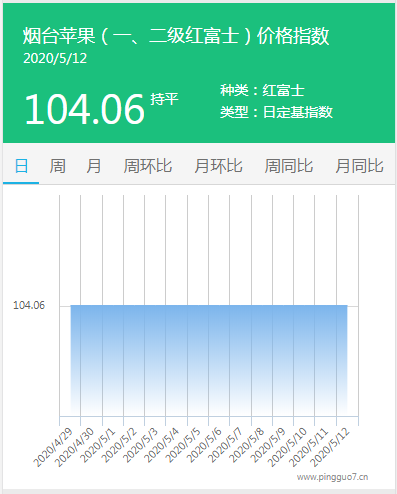
Task: Click the y-axis label 104.06
Action: point(29,305)
